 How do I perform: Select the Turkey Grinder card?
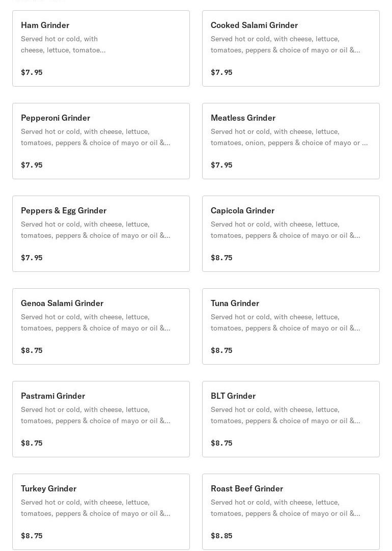pos(101,512)
